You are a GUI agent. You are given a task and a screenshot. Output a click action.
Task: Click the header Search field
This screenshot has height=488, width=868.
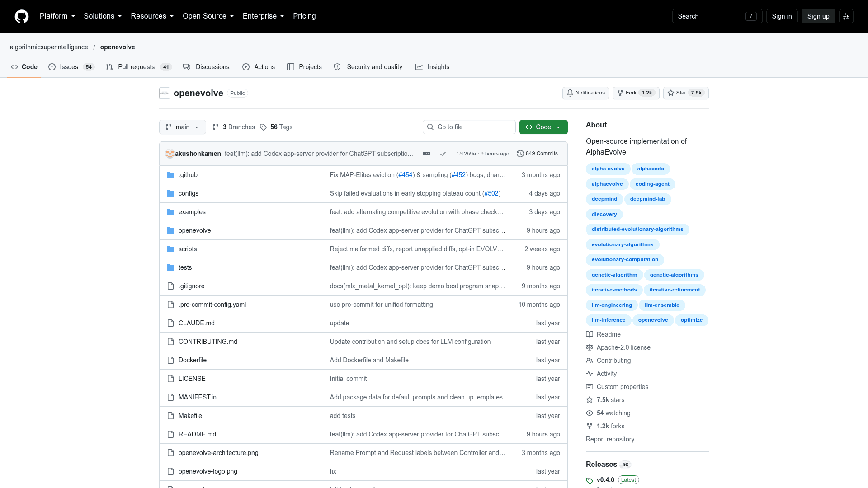coord(717,16)
